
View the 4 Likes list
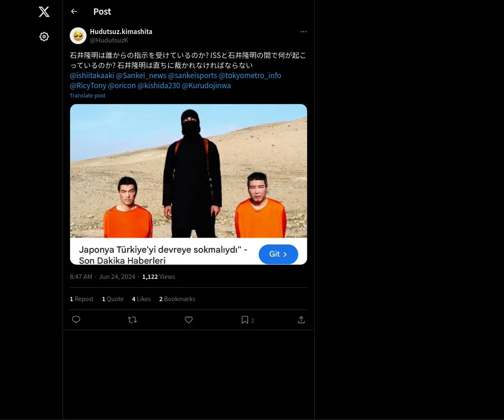point(141,299)
